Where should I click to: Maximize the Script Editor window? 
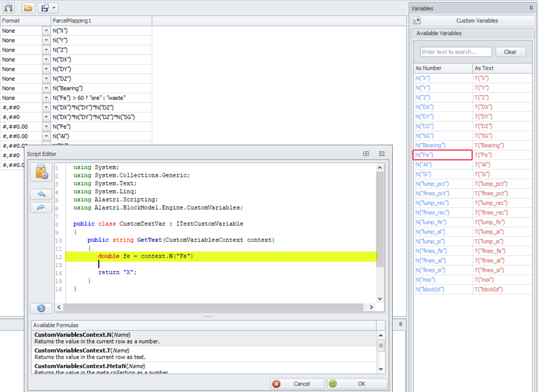tap(366, 154)
